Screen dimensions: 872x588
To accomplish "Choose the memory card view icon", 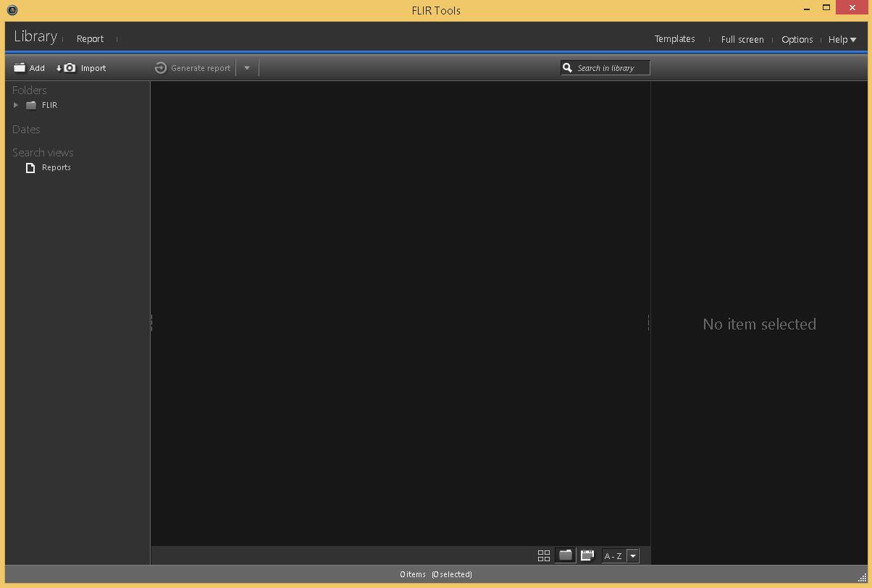I will [x=587, y=555].
